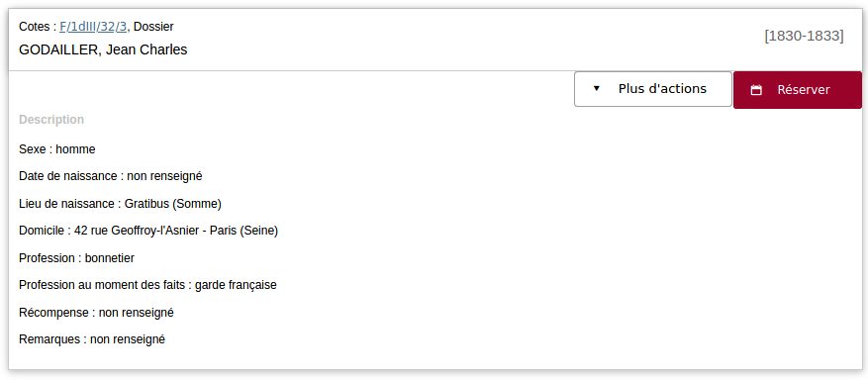
Task: Click 'Gratibus (Somme)' birthplace text
Action: coord(173,204)
